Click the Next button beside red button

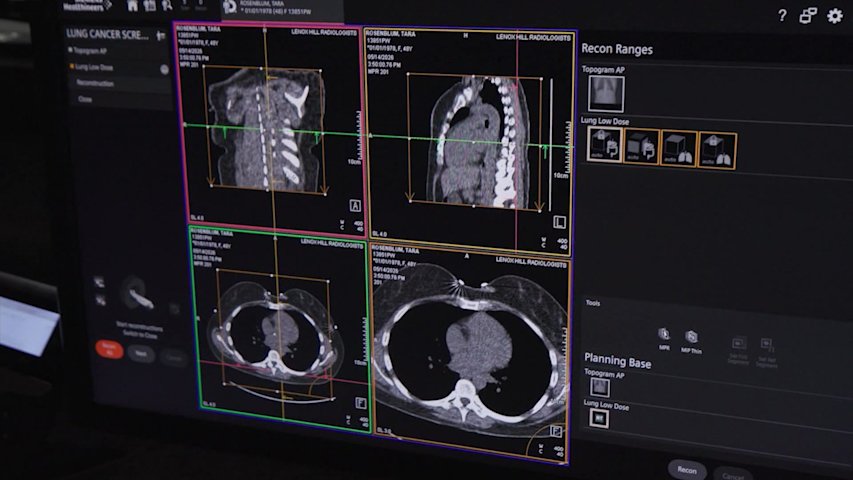[141, 354]
